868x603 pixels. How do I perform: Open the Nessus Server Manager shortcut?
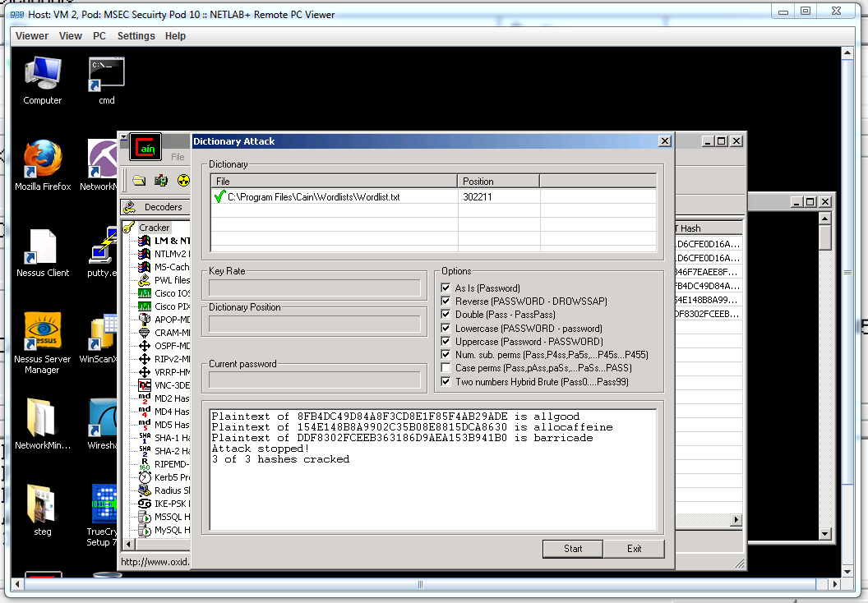[x=43, y=343]
